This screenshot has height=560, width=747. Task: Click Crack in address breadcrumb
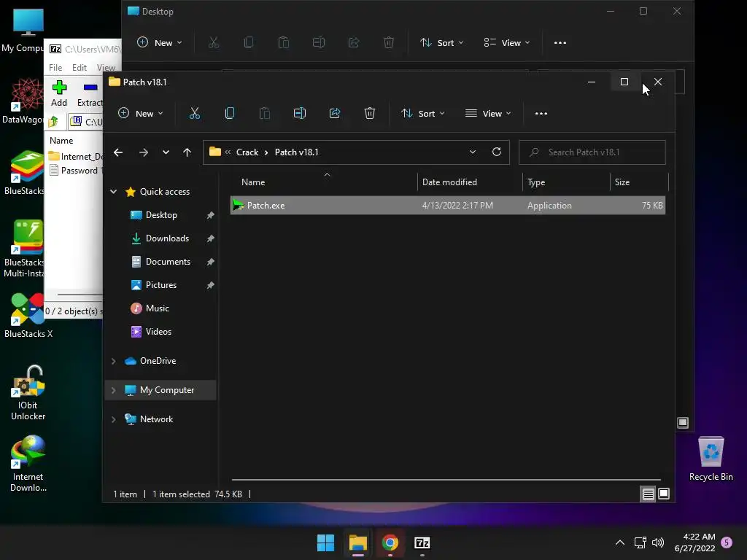click(x=247, y=152)
